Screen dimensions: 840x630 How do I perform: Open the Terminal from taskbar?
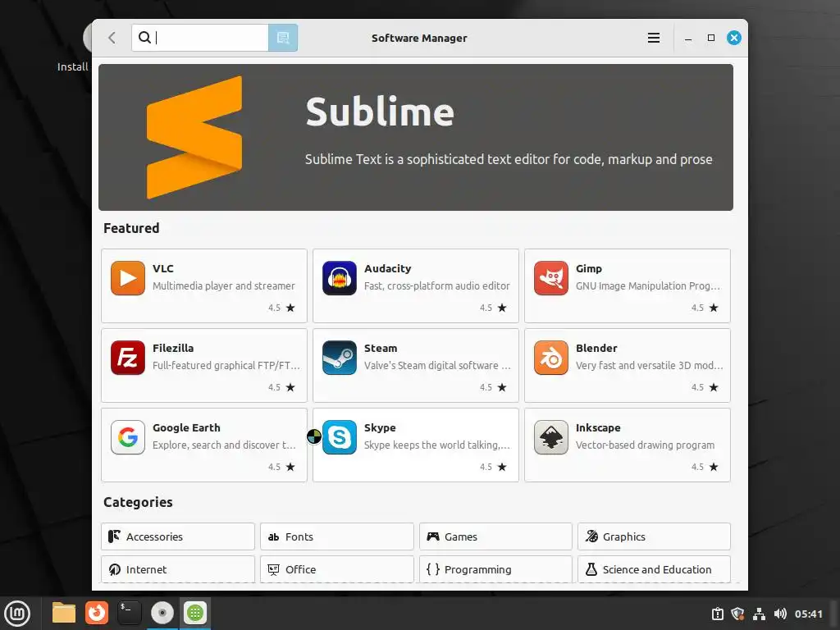129,613
